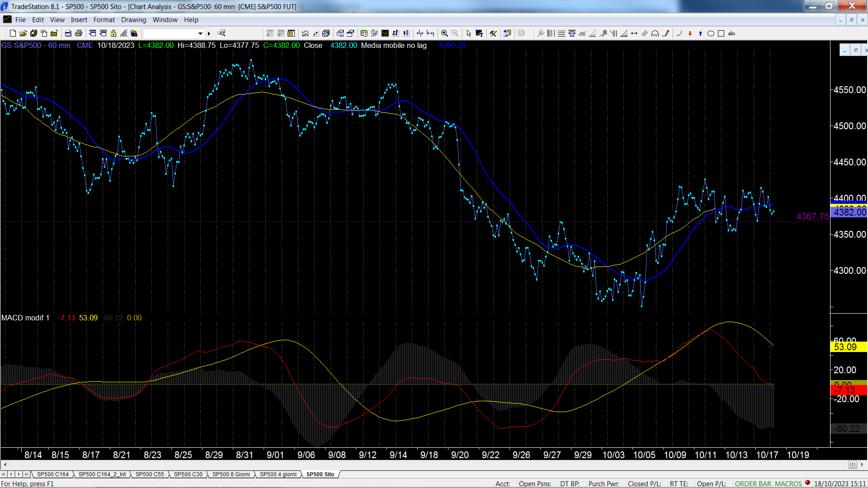The image size is (868, 488).
Task: Click the Zoom in magnifier
Action: (x=444, y=33)
